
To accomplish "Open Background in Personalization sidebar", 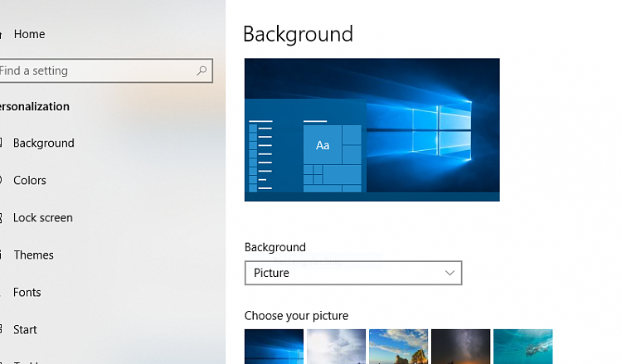I will 43,143.
